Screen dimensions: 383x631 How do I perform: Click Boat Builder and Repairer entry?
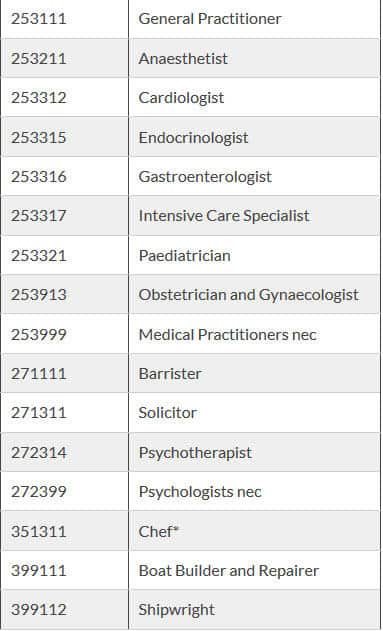[229, 571]
